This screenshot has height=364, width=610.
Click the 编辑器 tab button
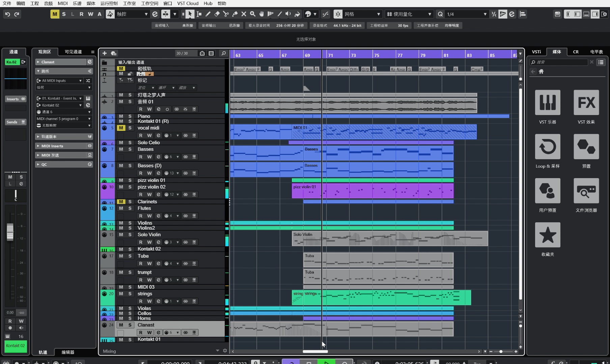[68, 352]
